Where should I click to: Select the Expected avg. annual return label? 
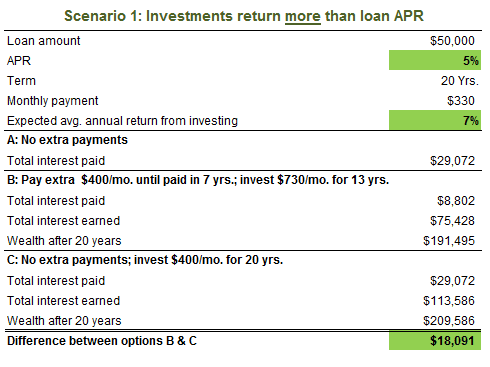[x=122, y=121]
